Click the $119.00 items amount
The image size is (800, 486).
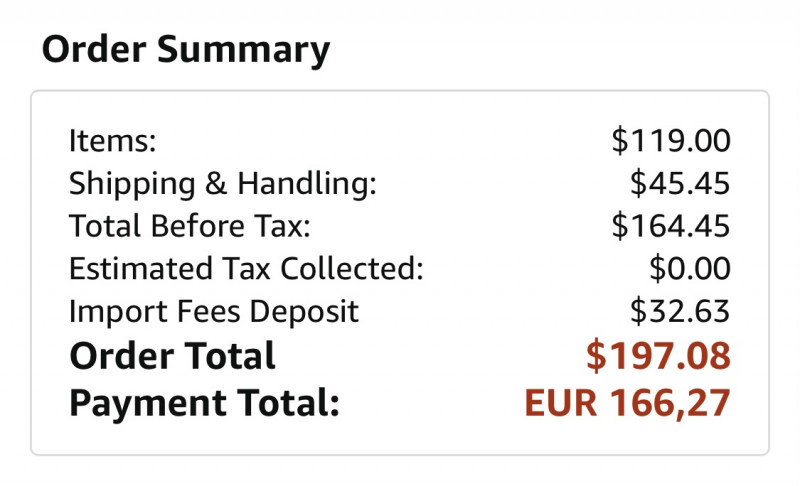tap(671, 141)
